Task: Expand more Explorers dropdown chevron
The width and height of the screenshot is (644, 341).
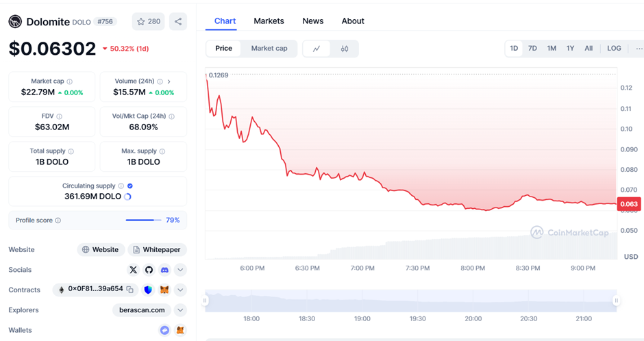Action: [x=180, y=310]
